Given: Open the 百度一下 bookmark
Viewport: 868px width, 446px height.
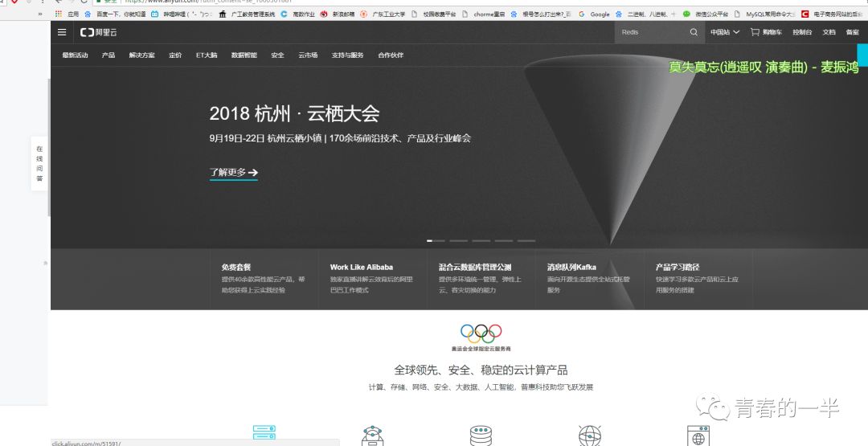Looking at the screenshot, I should (x=115, y=14).
